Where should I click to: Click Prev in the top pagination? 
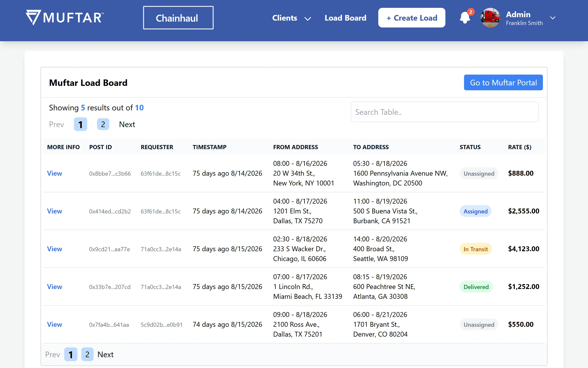tap(56, 124)
